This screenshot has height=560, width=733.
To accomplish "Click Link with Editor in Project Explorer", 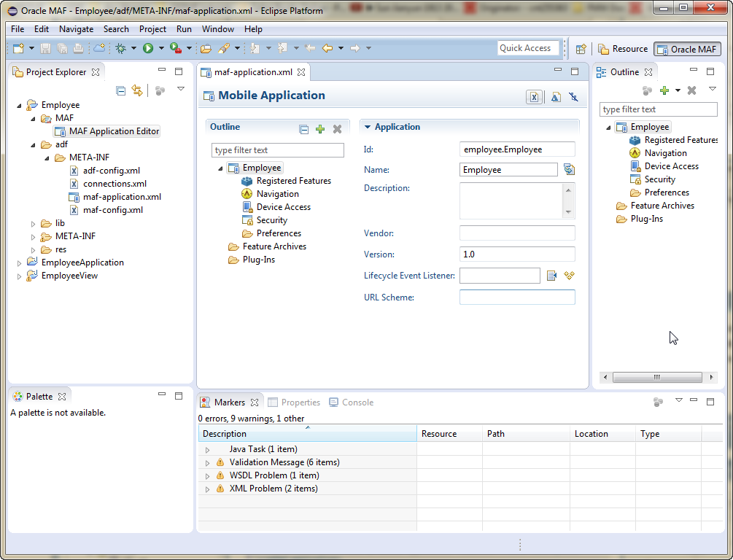I will pos(137,90).
